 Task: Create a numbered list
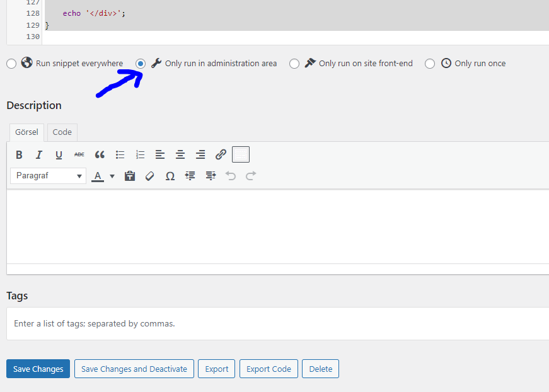[x=140, y=154]
